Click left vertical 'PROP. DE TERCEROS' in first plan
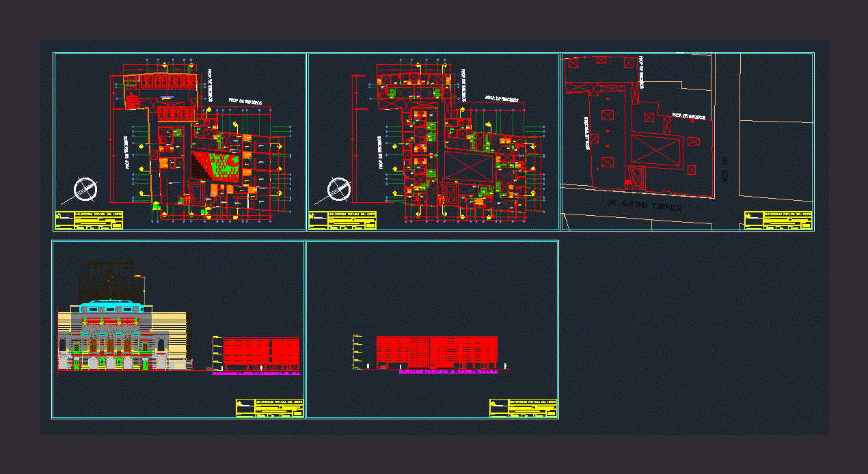This screenshot has height=474, width=868. click(126, 151)
